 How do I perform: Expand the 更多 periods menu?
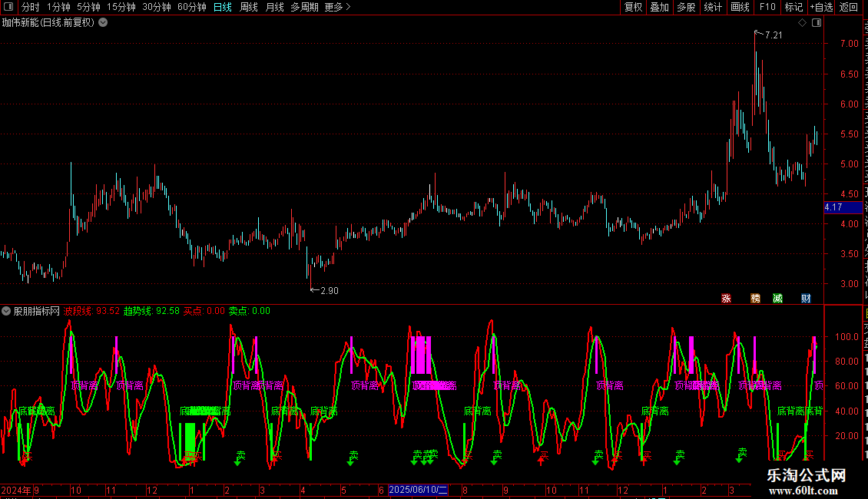pyautogui.click(x=338, y=7)
